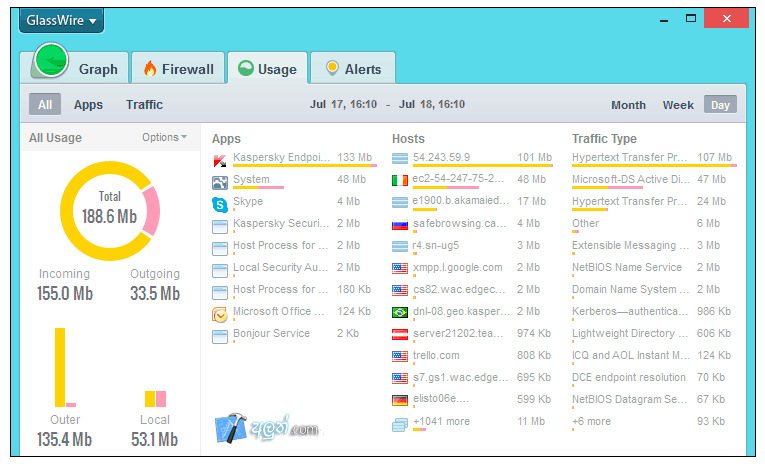
Task: Filter usage by Apps
Action: pyautogui.click(x=88, y=104)
